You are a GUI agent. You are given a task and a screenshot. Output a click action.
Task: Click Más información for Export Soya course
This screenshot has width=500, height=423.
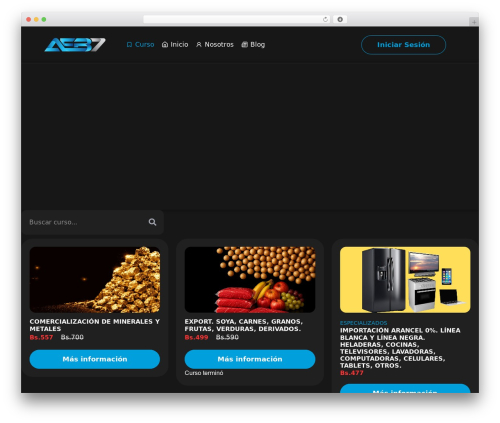(250, 359)
